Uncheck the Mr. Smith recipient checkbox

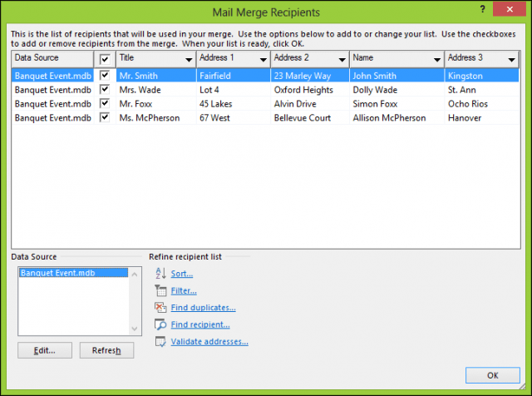[105, 76]
